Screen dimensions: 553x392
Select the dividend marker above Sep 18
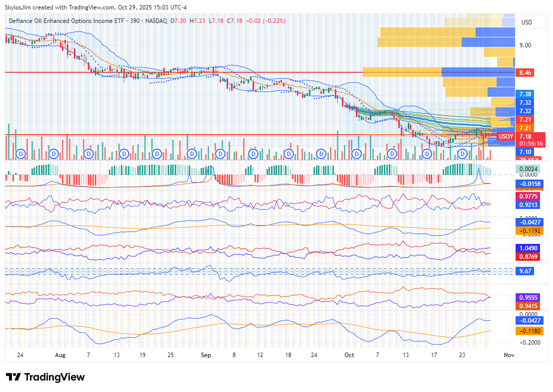(288, 153)
